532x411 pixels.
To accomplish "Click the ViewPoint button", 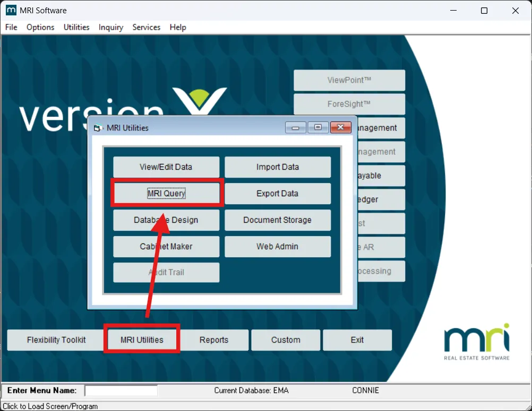I will click(x=349, y=80).
